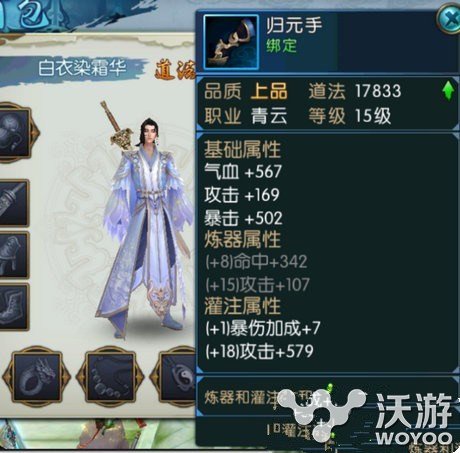Screen dimensions: 460x453
Task: Click the 灌注属性 section header
Action: pyautogui.click(x=242, y=306)
